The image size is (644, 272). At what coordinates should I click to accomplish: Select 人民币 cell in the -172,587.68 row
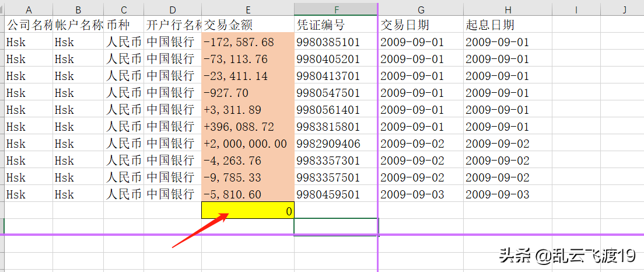click(x=124, y=42)
